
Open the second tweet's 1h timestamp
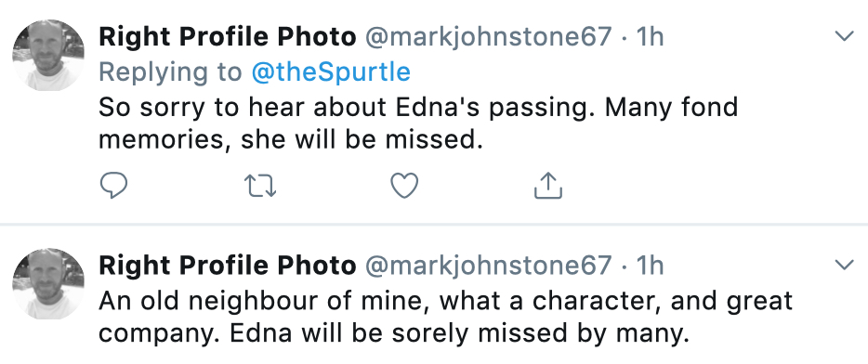(x=650, y=266)
